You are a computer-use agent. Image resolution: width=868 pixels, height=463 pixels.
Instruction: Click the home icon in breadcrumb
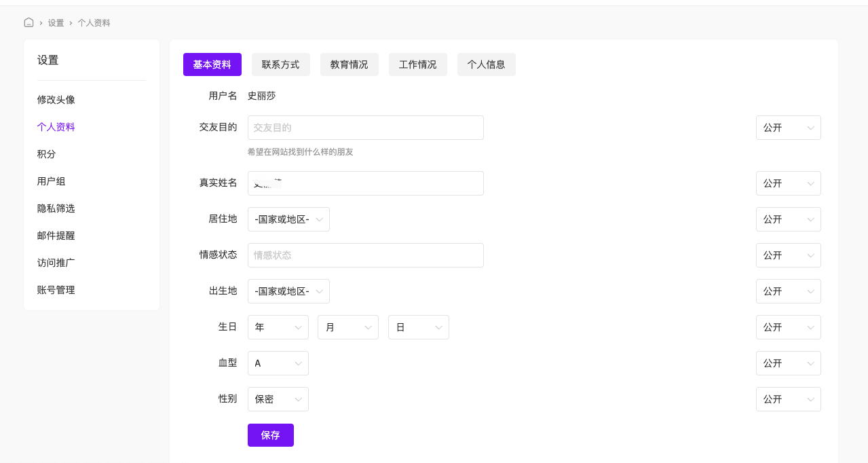coord(29,22)
